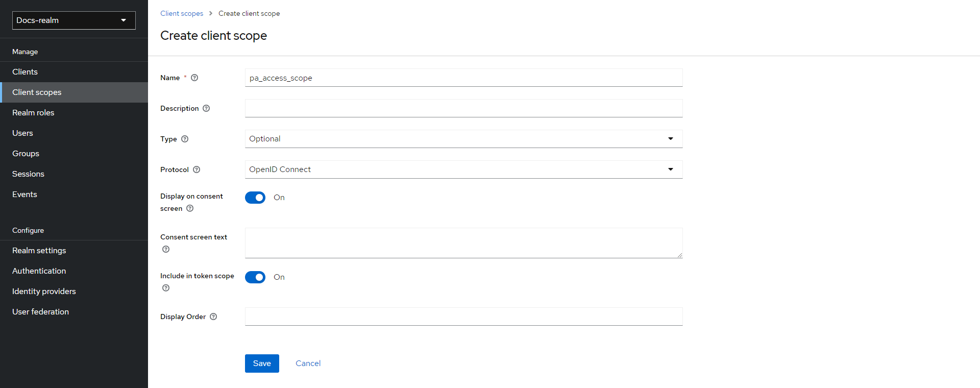980x388 pixels.
Task: Open the Protocol dropdown showing OpenID Connect
Action: point(463,169)
